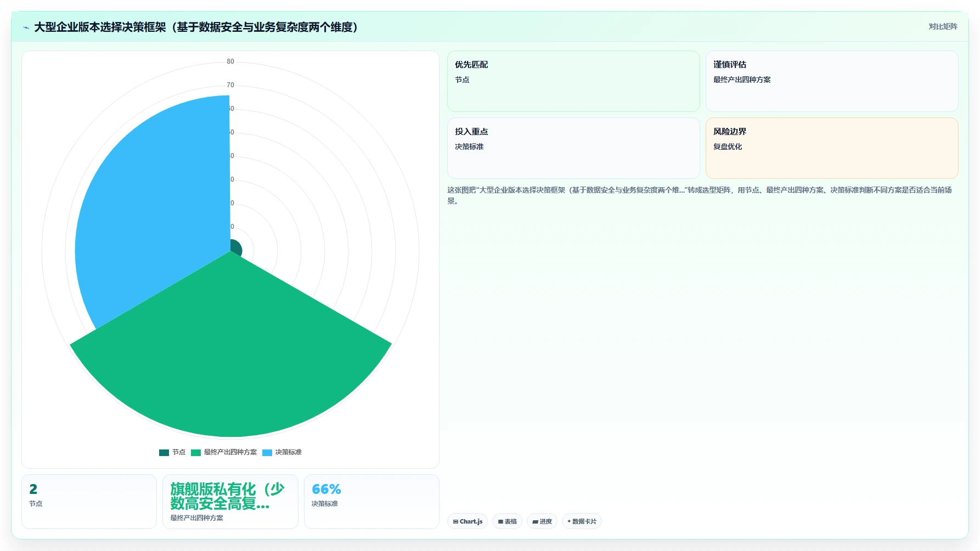Click the 进度 tag chip

coord(542,521)
